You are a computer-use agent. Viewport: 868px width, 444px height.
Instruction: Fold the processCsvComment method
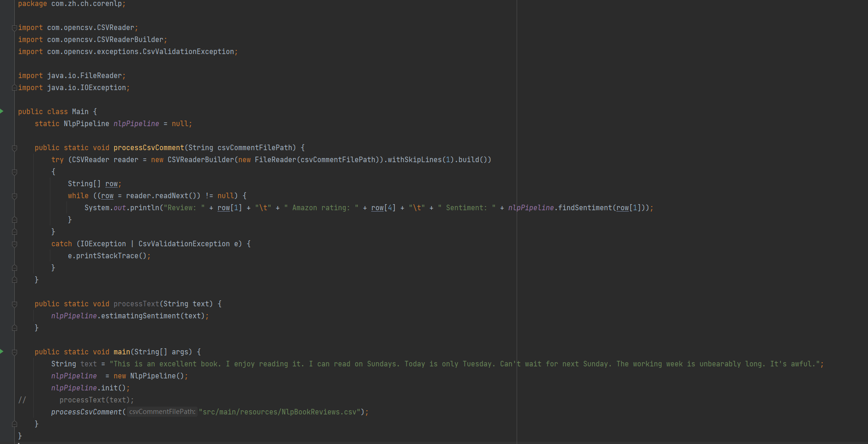[x=14, y=148]
